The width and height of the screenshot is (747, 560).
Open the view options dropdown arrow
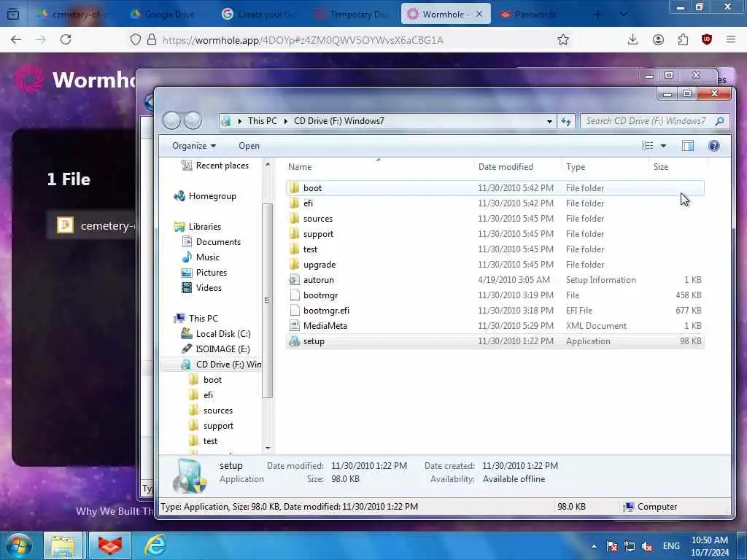[663, 146]
